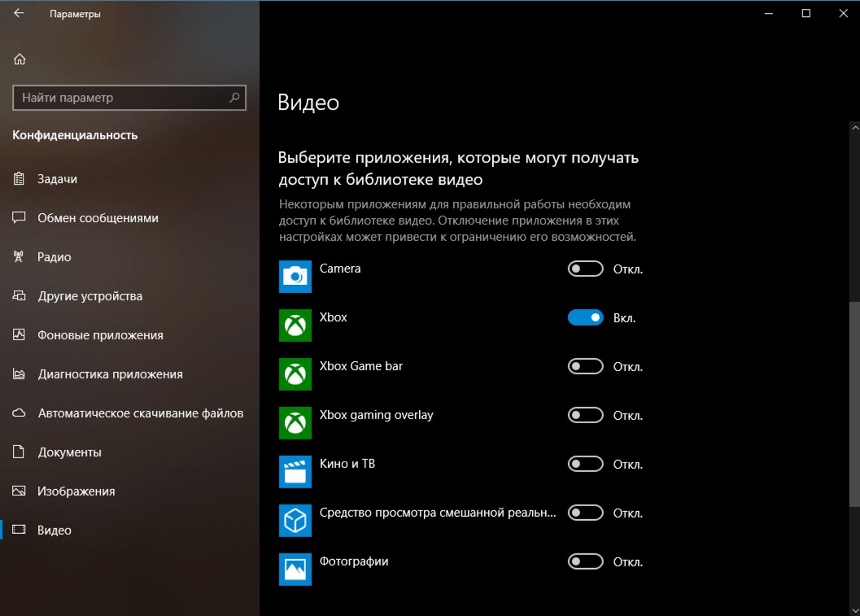Open the Обмен сообщениями section
Image resolution: width=860 pixels, height=616 pixels.
point(129,218)
